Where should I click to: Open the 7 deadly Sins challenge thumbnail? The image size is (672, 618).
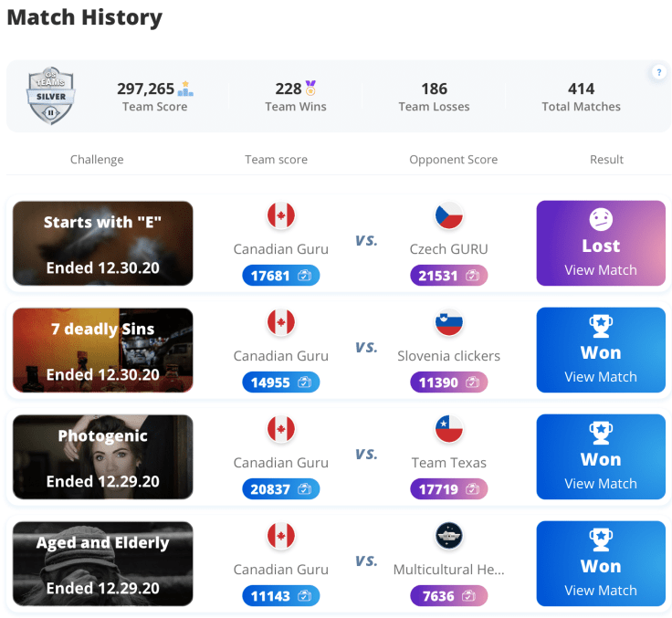coord(103,351)
